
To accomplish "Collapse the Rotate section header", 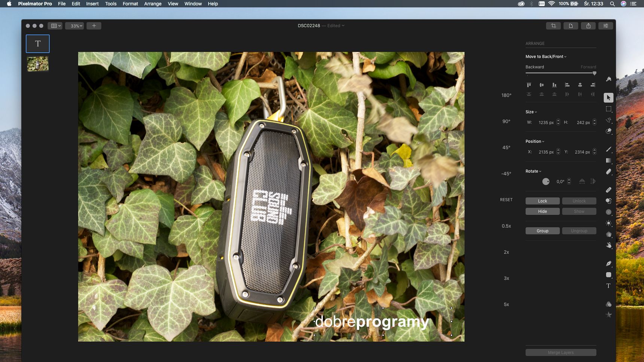I will (x=533, y=171).
